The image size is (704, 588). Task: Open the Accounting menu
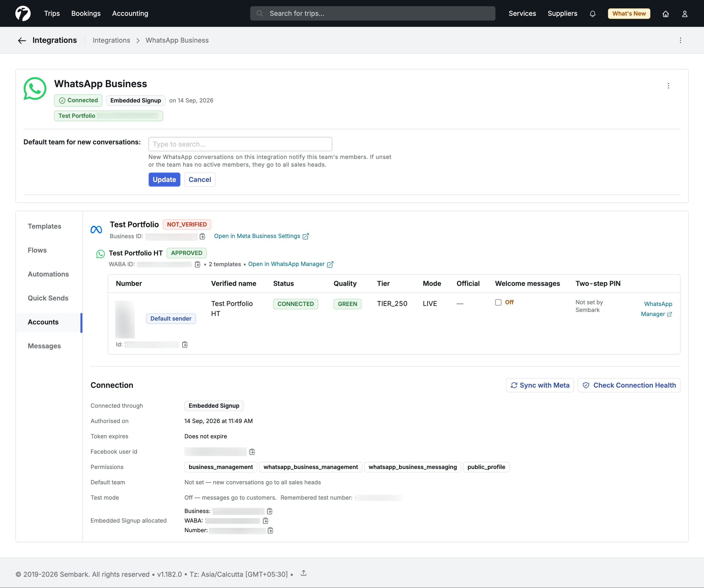130,14
